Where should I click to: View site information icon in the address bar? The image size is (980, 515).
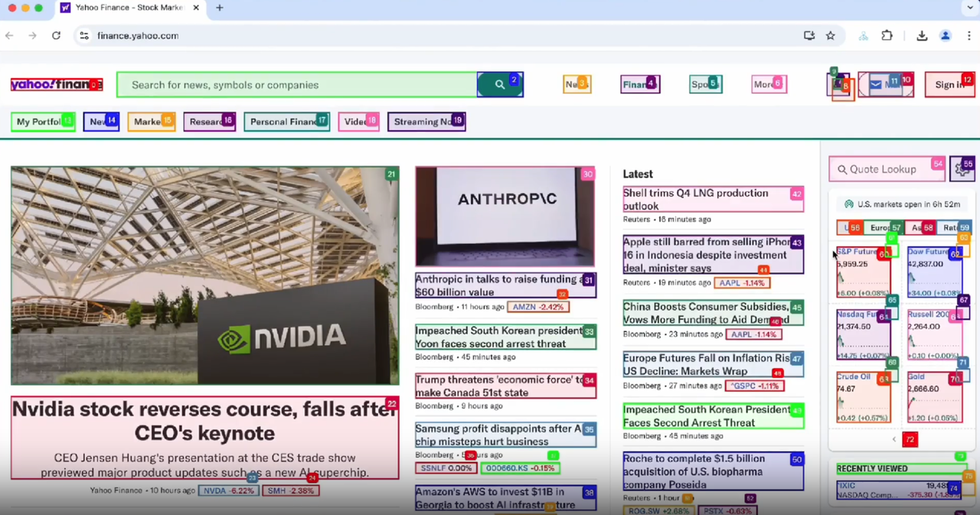84,35
